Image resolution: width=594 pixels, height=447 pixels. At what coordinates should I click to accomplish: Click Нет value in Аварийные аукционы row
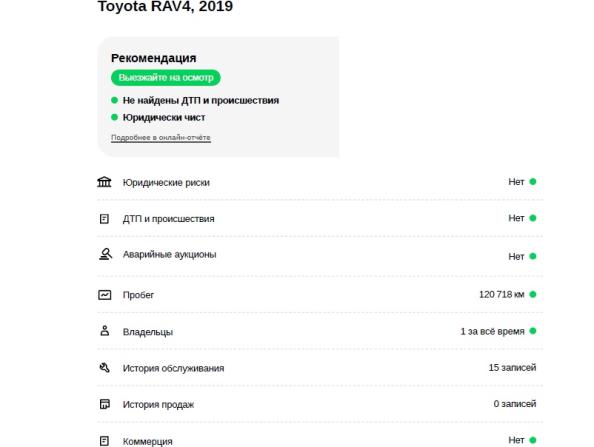(x=516, y=256)
